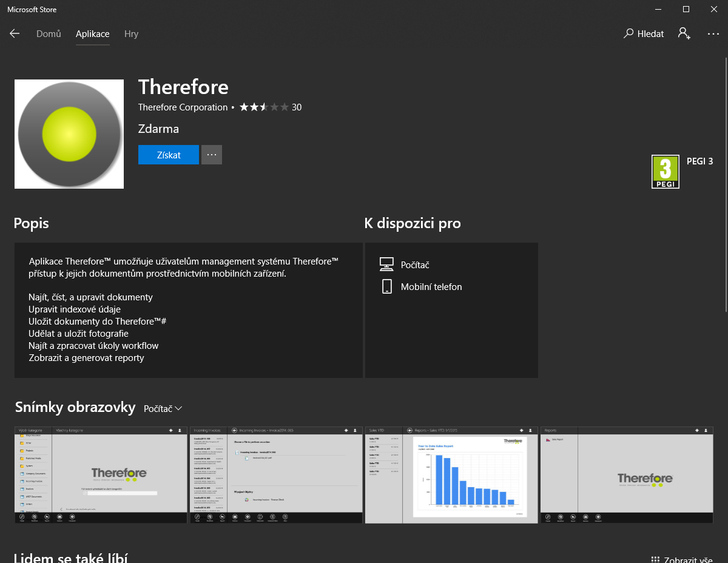Select the Mobilní telefon device icon
Viewport: 728px width, 563px height.
point(387,286)
